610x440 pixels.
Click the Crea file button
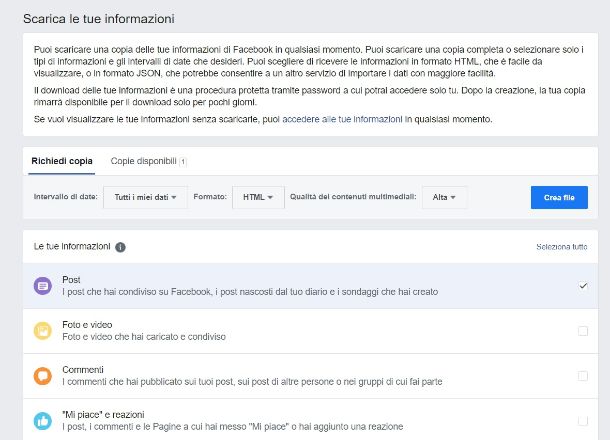(559, 197)
